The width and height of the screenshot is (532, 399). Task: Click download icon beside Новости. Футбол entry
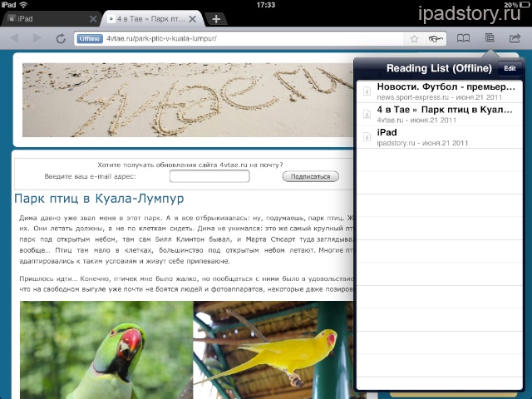pyautogui.click(x=367, y=91)
